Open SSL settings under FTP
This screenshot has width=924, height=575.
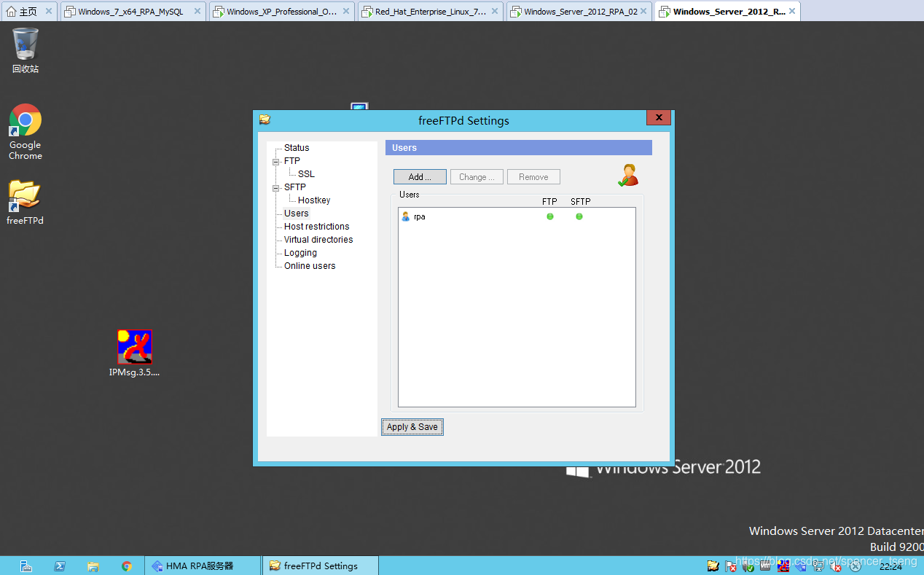306,174
